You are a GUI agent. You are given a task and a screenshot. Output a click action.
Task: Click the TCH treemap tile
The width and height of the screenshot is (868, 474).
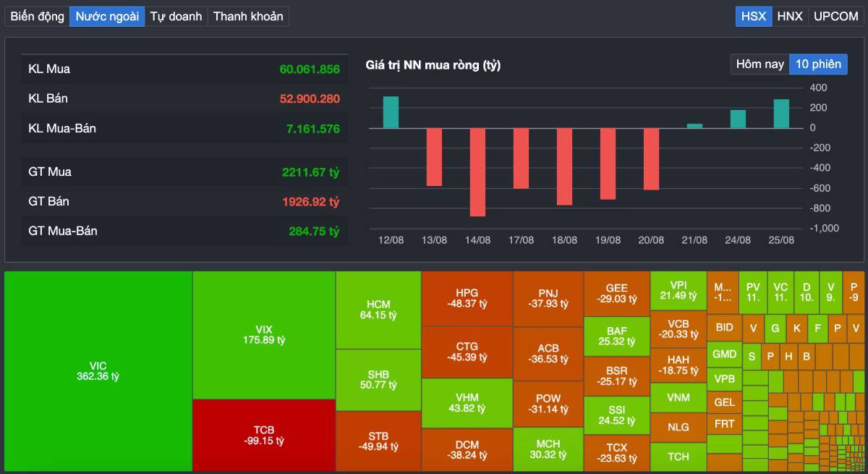(x=678, y=457)
